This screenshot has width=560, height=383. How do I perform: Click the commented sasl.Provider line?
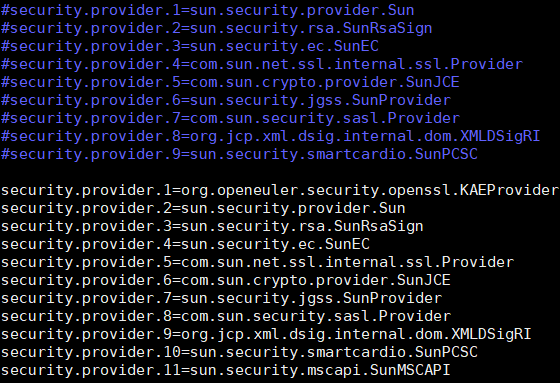click(x=230, y=118)
